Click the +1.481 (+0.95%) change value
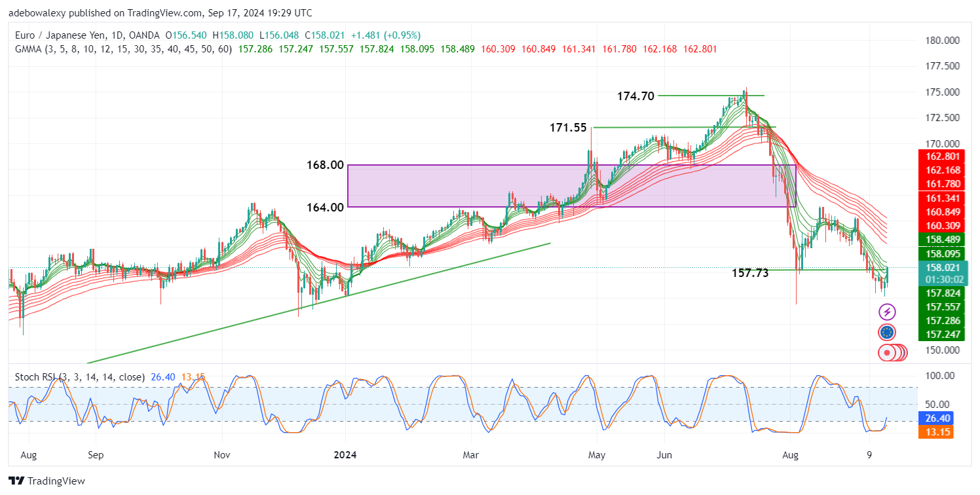 (x=386, y=35)
